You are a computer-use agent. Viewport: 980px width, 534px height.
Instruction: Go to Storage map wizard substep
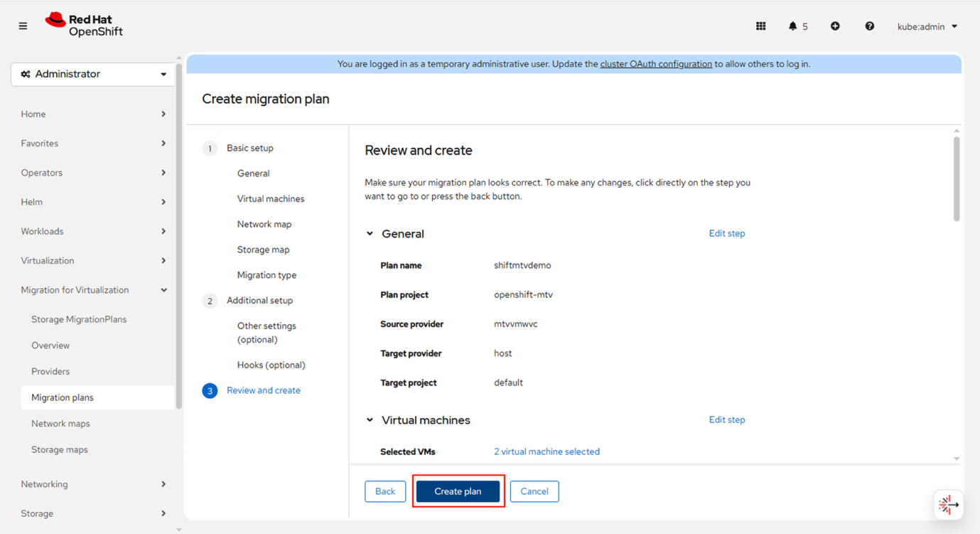[x=264, y=250]
